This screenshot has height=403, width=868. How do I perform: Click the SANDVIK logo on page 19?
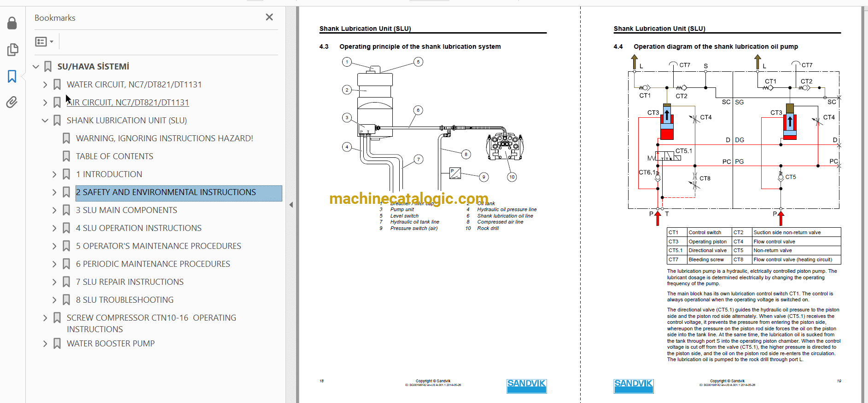633,386
